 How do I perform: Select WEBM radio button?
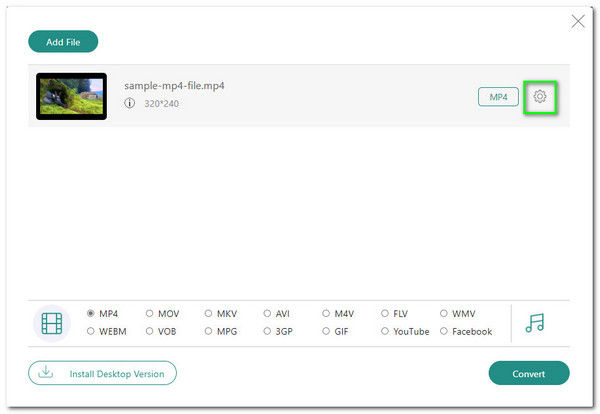(90, 331)
